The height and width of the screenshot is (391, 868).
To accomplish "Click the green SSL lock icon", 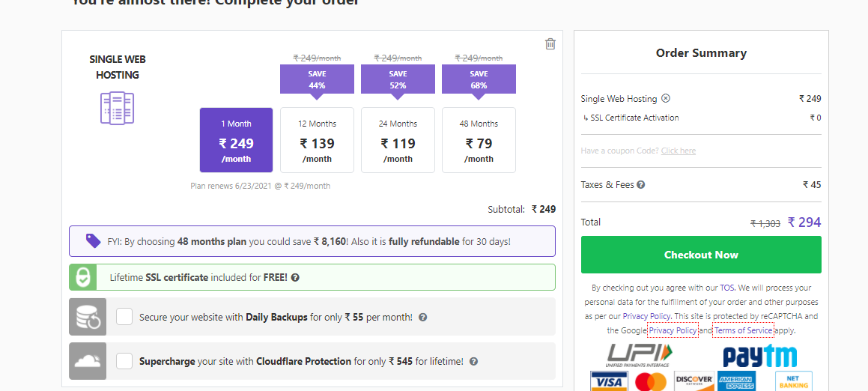I will tap(82, 277).
